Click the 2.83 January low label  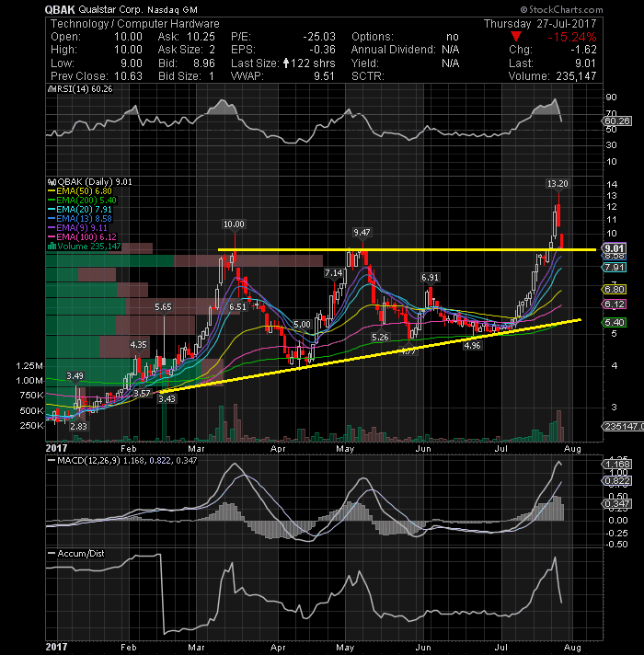pos(78,426)
